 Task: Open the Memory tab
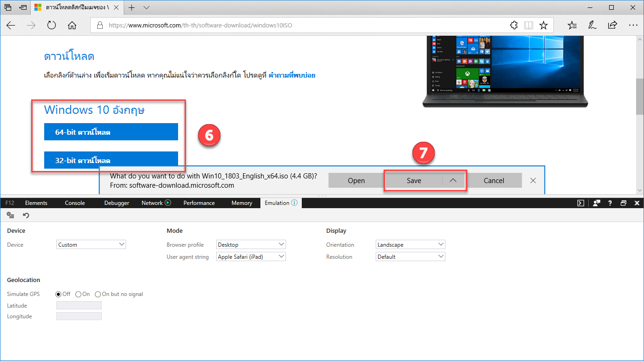[x=242, y=203]
